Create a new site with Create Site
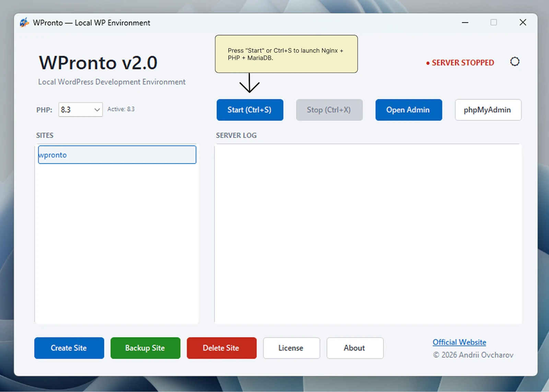This screenshot has width=549, height=392. coord(69,348)
